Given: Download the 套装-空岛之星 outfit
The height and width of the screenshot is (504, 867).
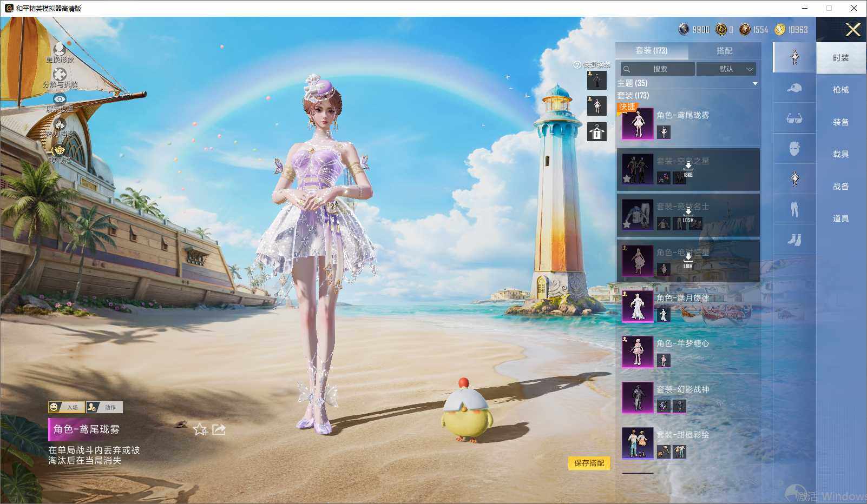Looking at the screenshot, I should coord(688,169).
